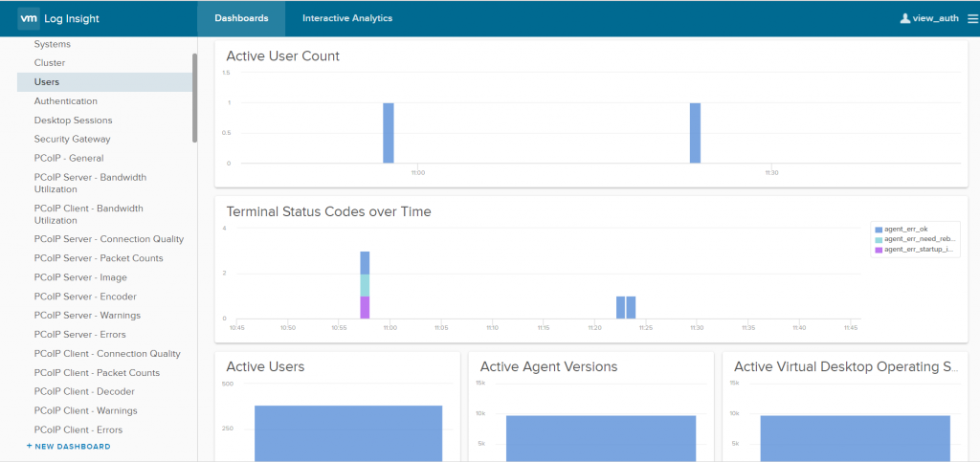The width and height of the screenshot is (980, 462).
Task: Click the Active User Count widget title
Action: tap(282, 56)
